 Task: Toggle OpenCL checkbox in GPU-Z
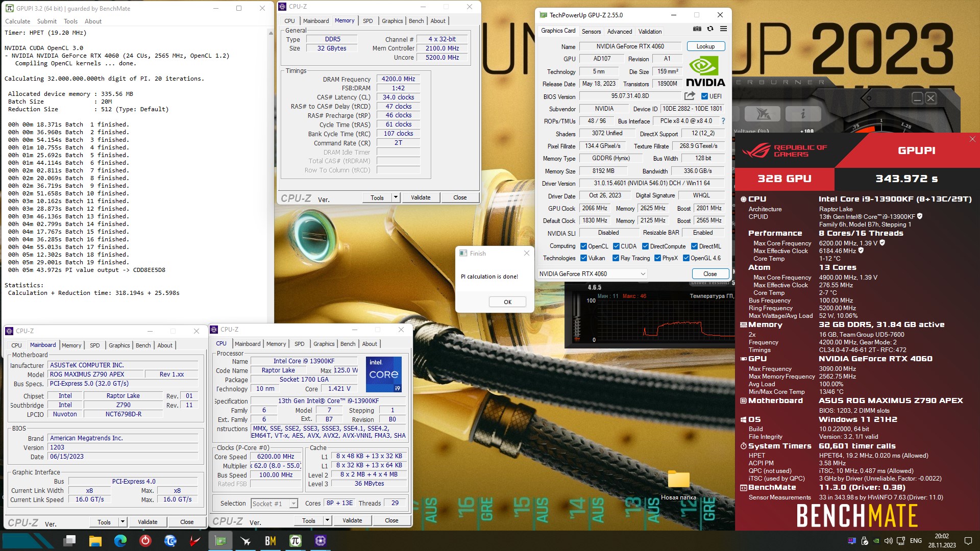point(583,246)
